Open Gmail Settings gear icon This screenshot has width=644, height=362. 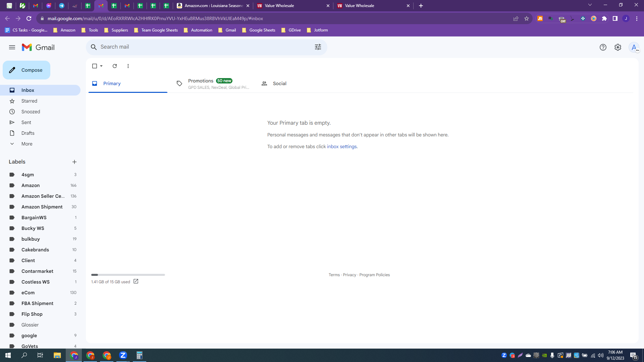point(618,47)
